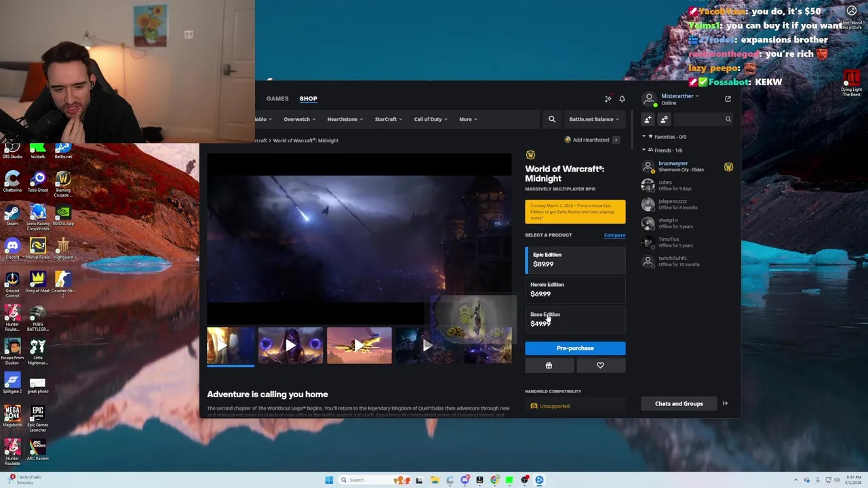This screenshot has height=488, width=868.
Task: Play the fourth video thumbnail
Action: 427,346
